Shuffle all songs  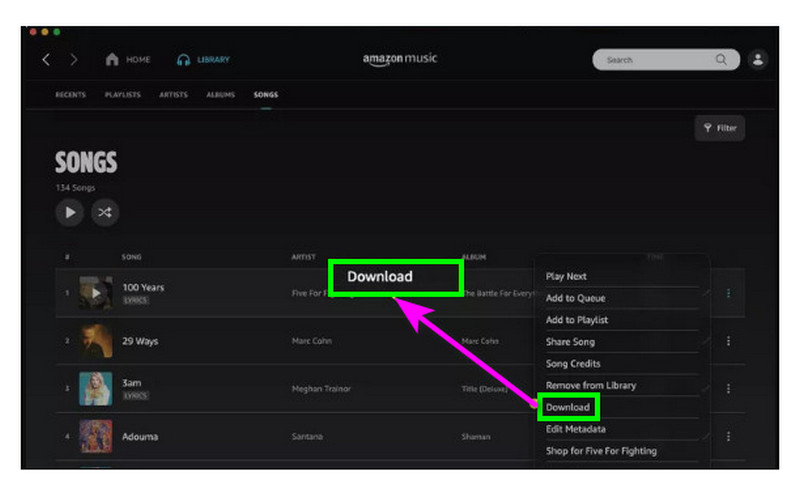point(105,212)
